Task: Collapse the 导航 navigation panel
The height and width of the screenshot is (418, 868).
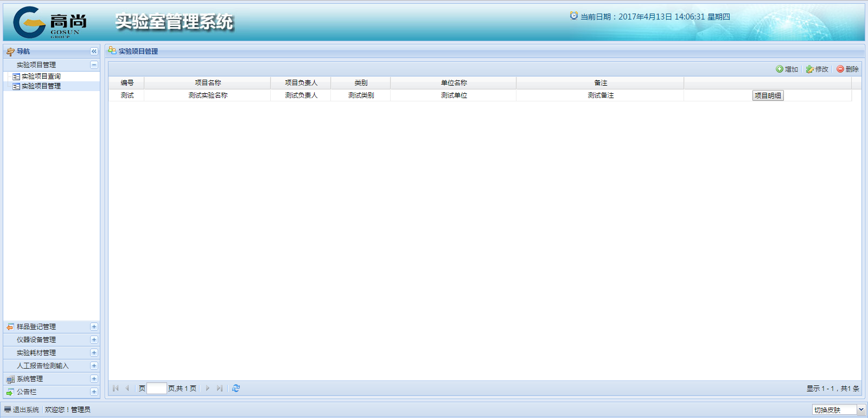Action: tap(94, 52)
